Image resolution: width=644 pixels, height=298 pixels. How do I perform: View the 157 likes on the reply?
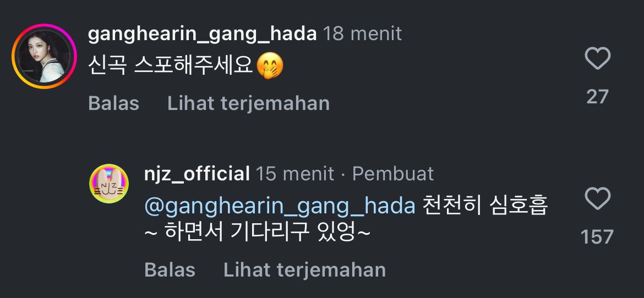click(597, 237)
